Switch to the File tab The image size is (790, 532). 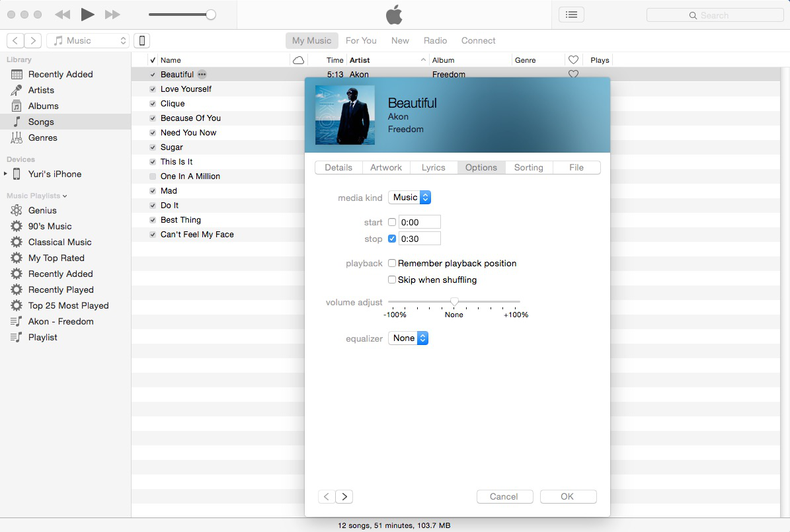(x=576, y=167)
